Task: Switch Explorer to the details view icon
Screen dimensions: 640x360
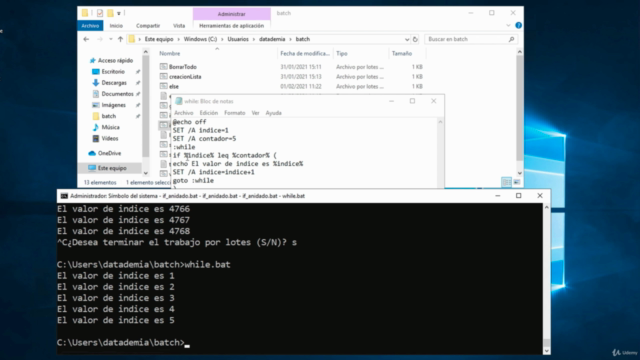Action: click(x=506, y=182)
